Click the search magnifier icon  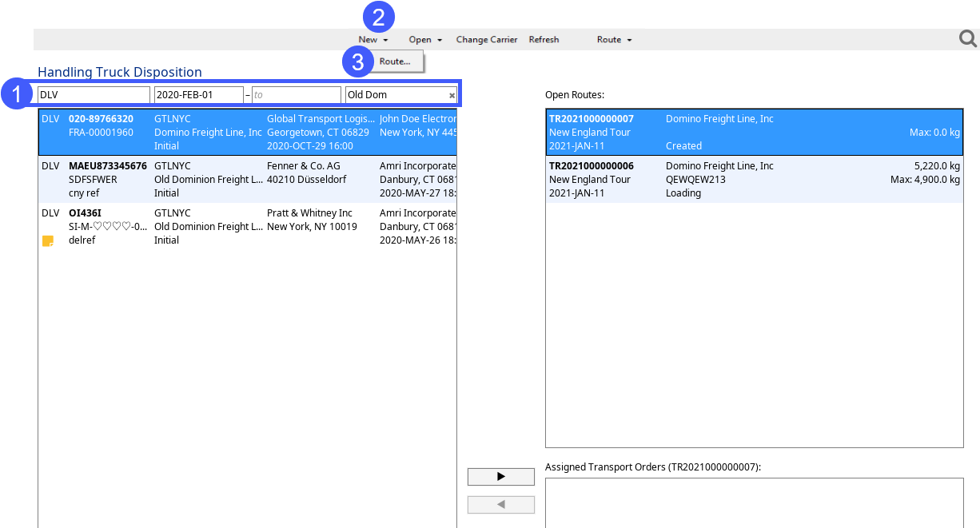pos(967,39)
